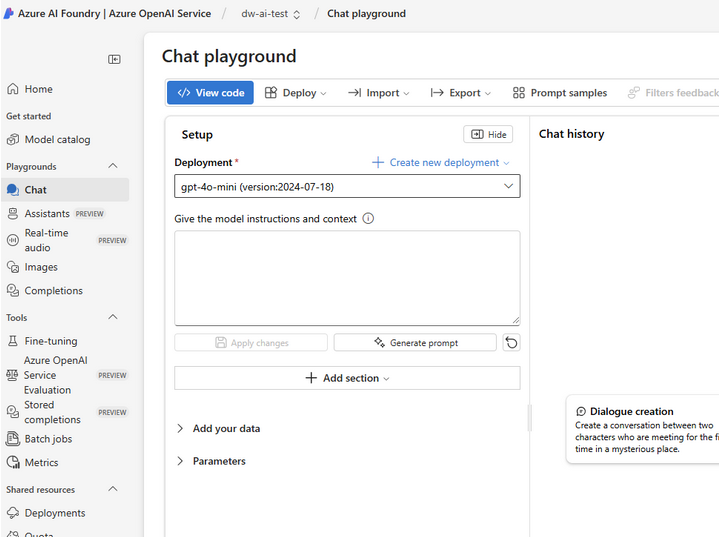Open Deployments under Shared resources
Screen dimensions: 719x537
pos(46,513)
